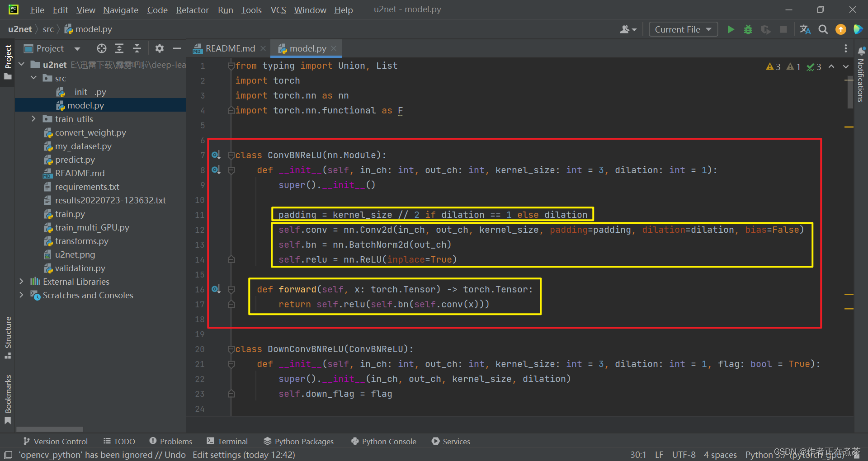Open the Current File run configuration dropdown
Image resolution: width=868 pixels, height=461 pixels.
[683, 29]
